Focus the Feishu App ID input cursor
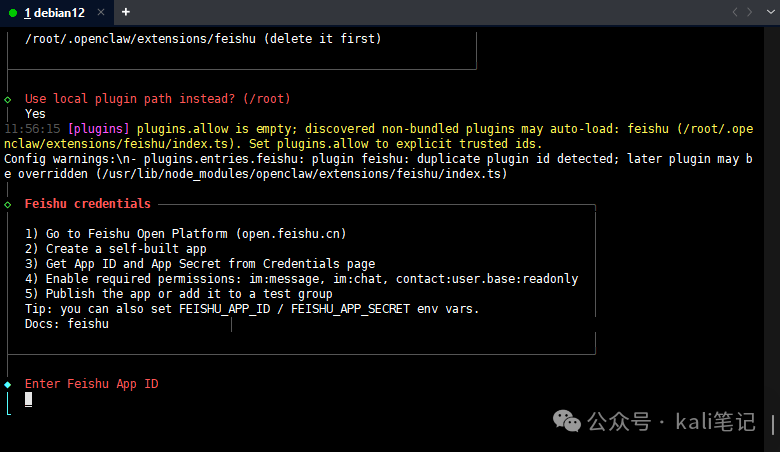 pos(29,399)
